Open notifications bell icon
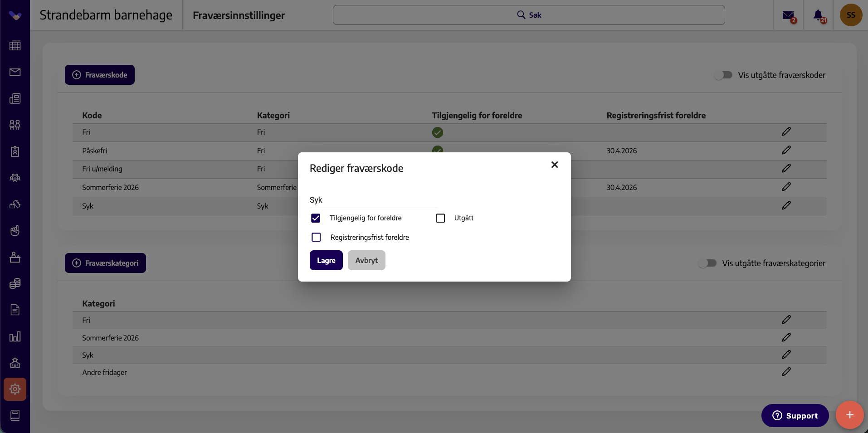The image size is (868, 433). pos(819,15)
